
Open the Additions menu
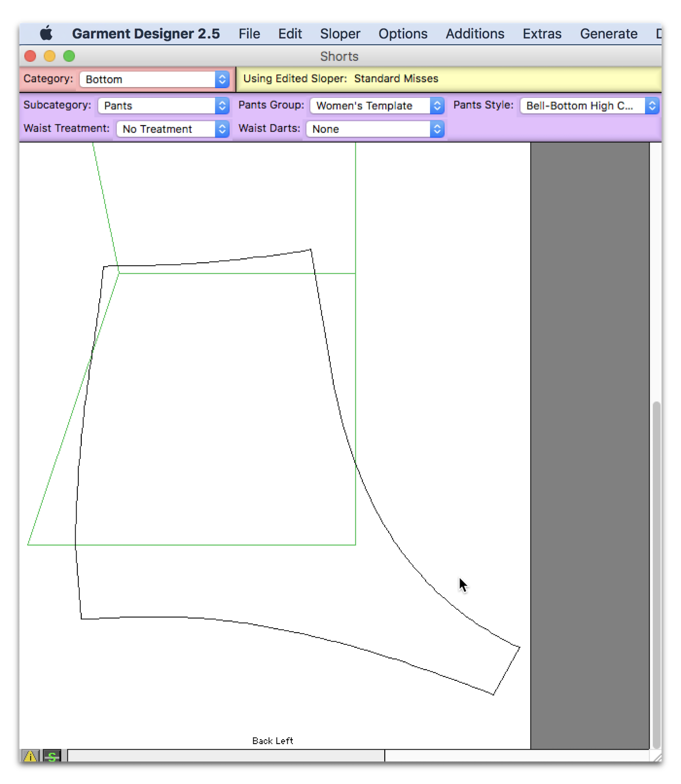tap(475, 34)
